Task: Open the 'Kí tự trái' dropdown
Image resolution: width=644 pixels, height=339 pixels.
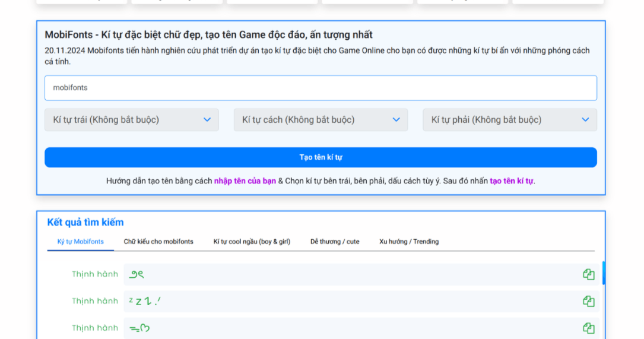Action: [131, 119]
